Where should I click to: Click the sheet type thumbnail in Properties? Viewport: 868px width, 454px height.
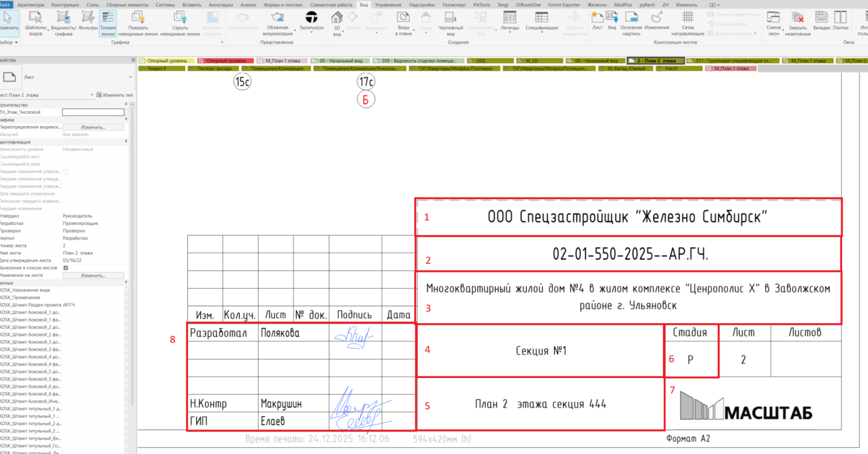(9, 77)
